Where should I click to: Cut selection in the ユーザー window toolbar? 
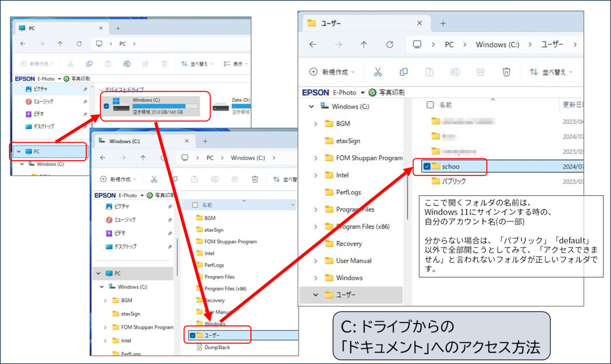(378, 72)
